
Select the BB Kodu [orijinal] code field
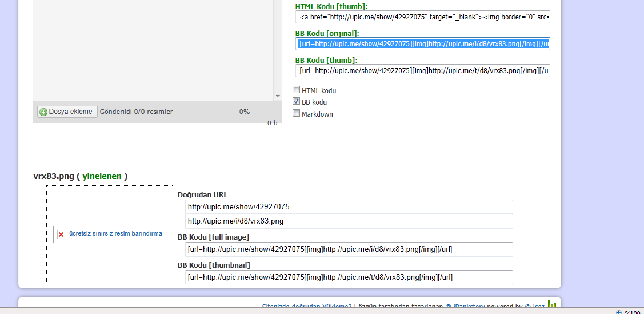(x=423, y=44)
